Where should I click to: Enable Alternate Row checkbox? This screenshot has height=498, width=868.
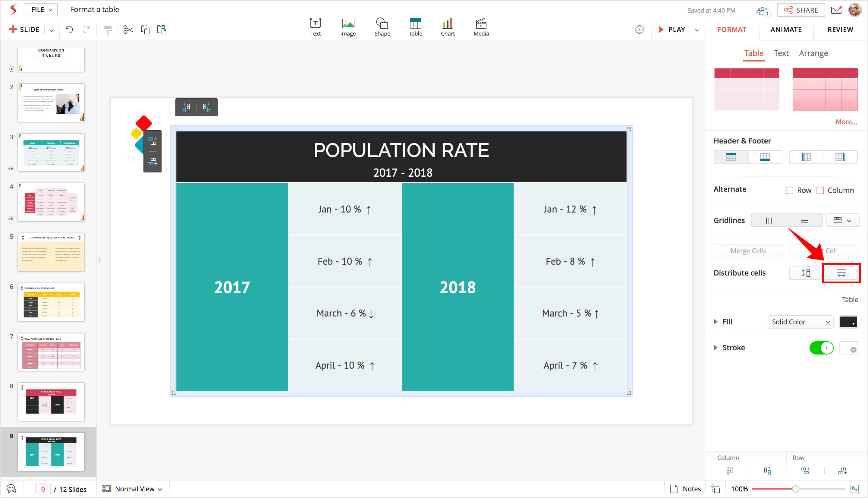click(x=789, y=191)
